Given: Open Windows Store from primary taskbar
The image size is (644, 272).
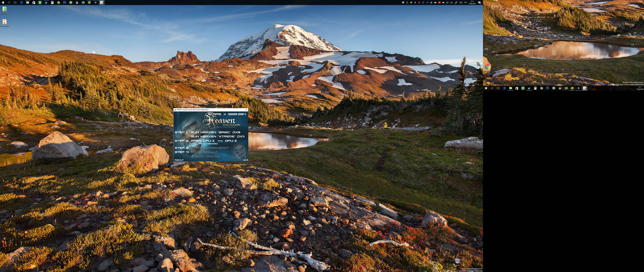Looking at the screenshot, I should tap(34, 3).
